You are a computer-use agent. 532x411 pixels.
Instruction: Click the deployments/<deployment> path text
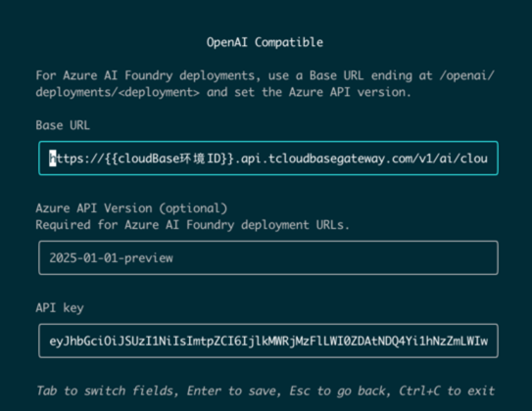tap(118, 92)
